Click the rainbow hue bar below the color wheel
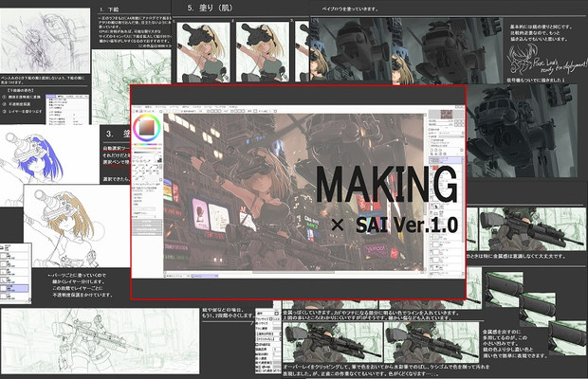Screen dimensions: 588x379 click(x=147, y=145)
